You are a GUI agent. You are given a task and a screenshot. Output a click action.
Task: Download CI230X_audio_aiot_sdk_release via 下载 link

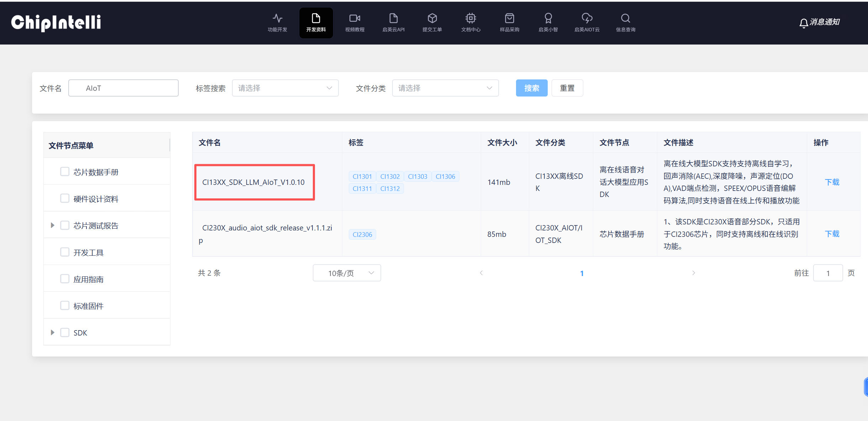point(832,234)
